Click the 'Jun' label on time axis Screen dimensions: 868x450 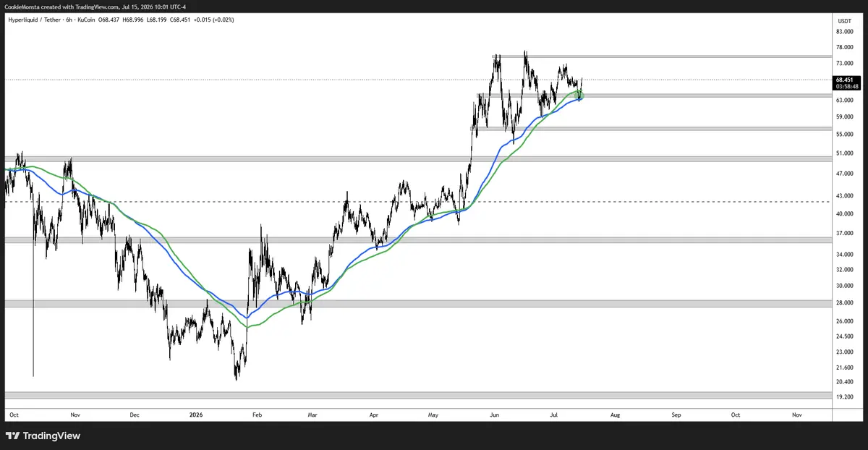coord(495,415)
